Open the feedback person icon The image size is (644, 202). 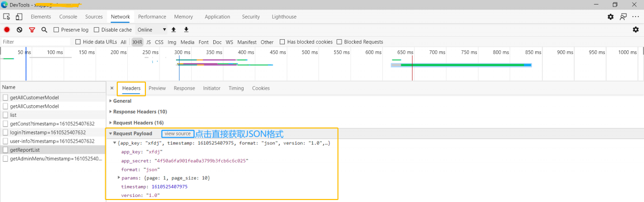click(x=623, y=17)
